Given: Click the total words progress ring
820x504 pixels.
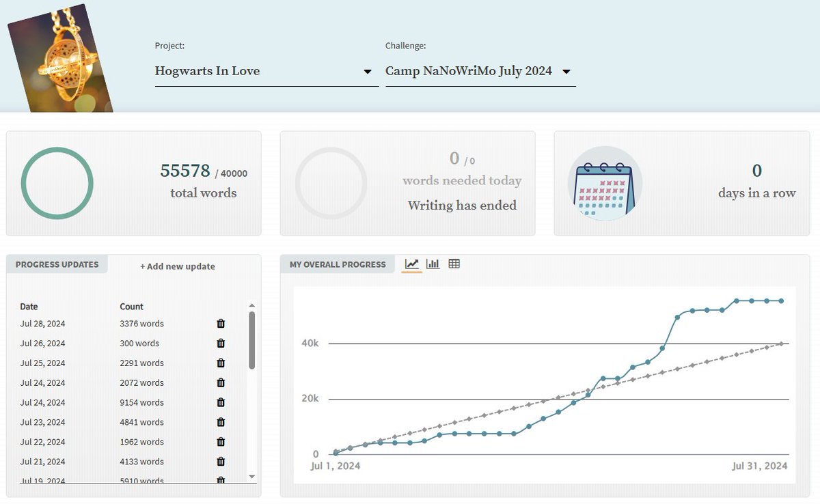Looking at the screenshot, I should [57, 183].
